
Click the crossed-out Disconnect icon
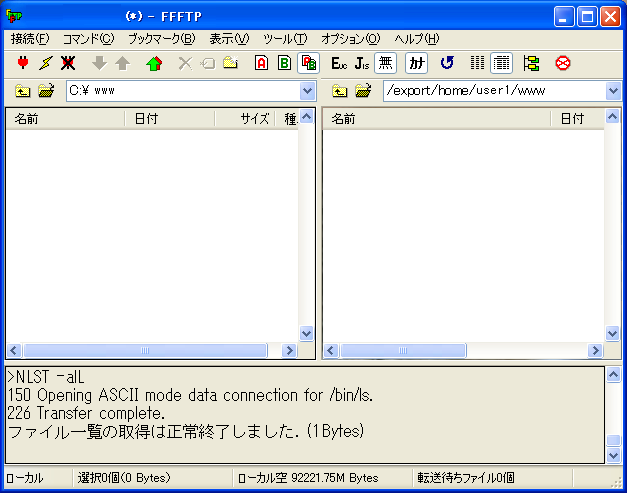coord(68,63)
